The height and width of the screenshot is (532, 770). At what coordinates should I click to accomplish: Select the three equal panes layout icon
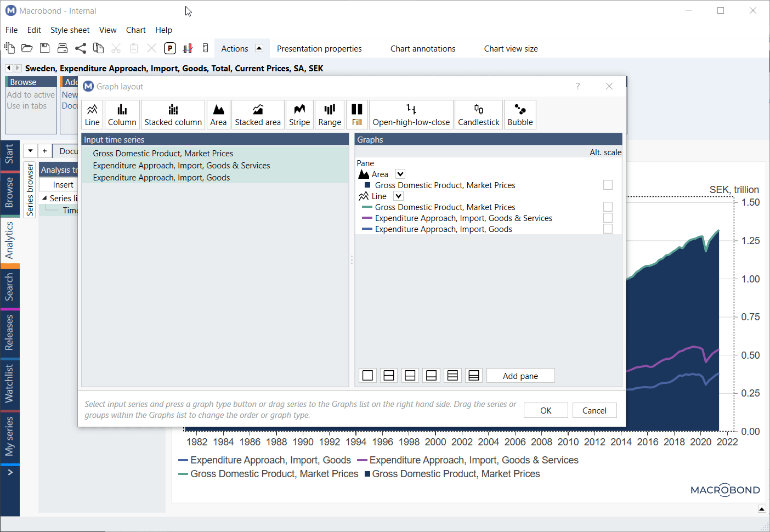[x=452, y=376]
